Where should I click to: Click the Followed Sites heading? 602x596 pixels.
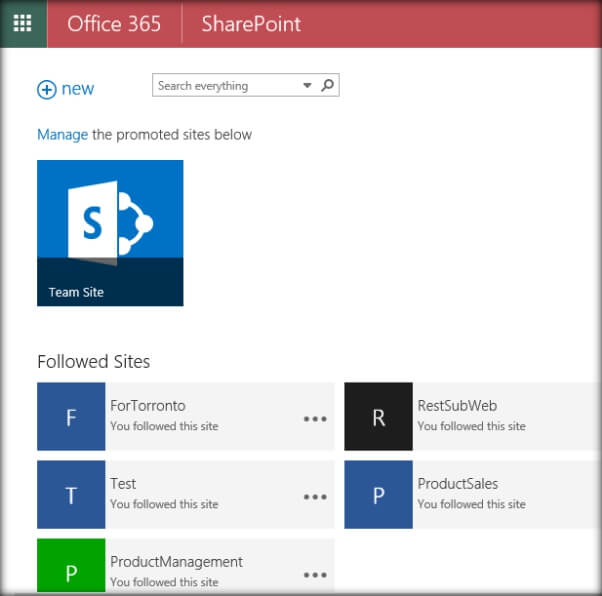click(94, 362)
